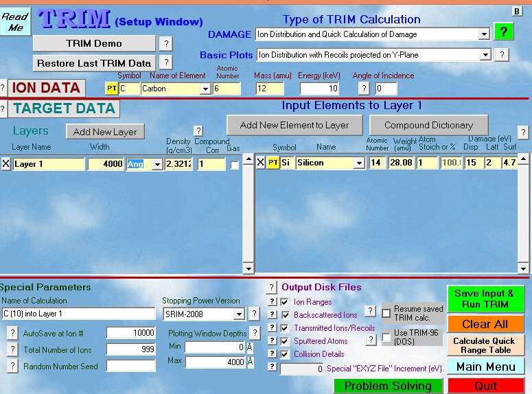Open help for Ion Ranges output
Viewport: 532px width, 394px height.
pyautogui.click(x=272, y=301)
